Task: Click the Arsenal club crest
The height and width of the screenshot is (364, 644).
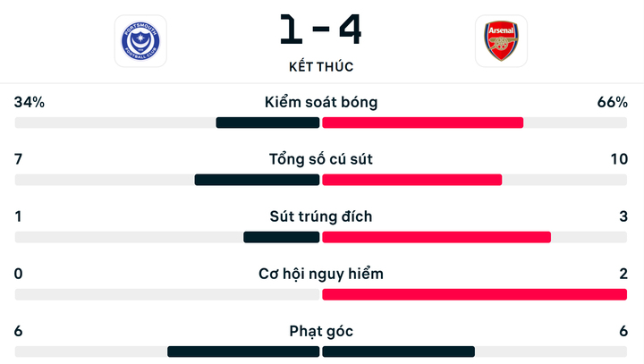Action: click(501, 41)
